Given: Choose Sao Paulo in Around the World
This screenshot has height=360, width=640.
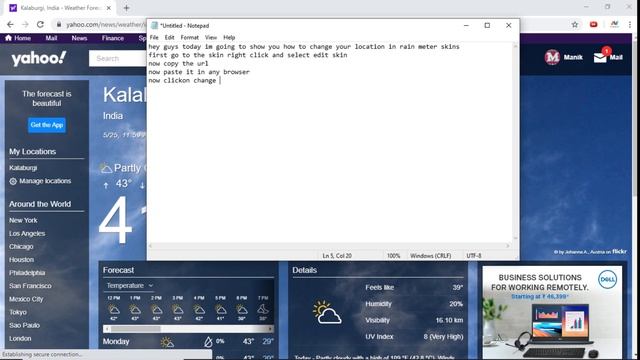Looking at the screenshot, I should (24, 325).
